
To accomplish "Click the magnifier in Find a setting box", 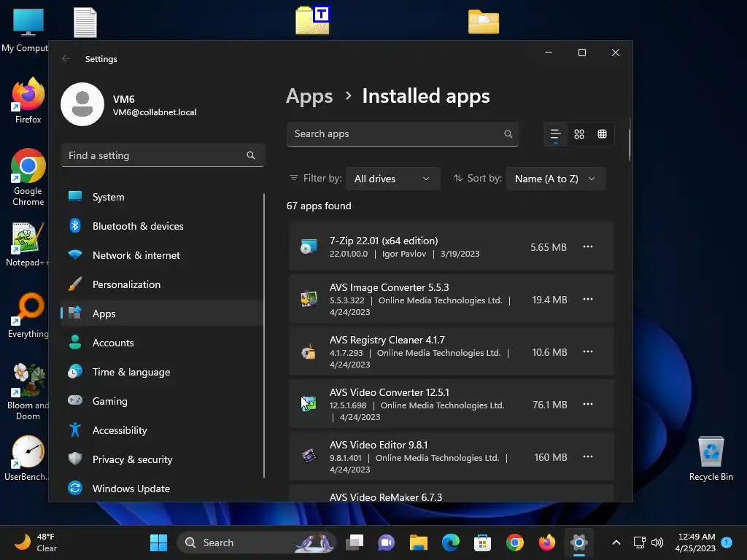I will click(251, 155).
